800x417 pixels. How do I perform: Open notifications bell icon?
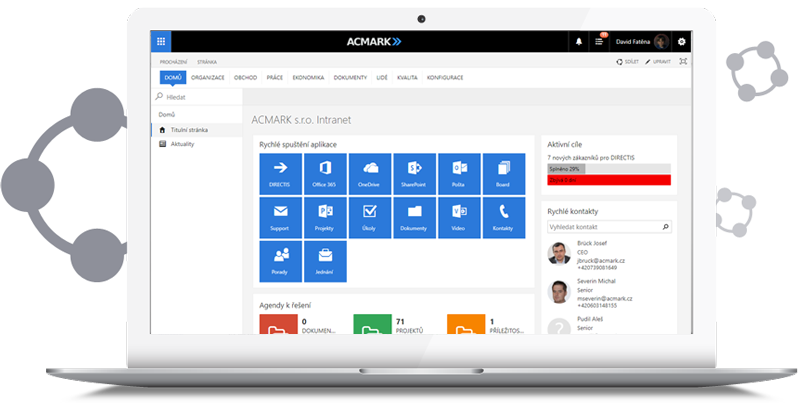click(579, 42)
